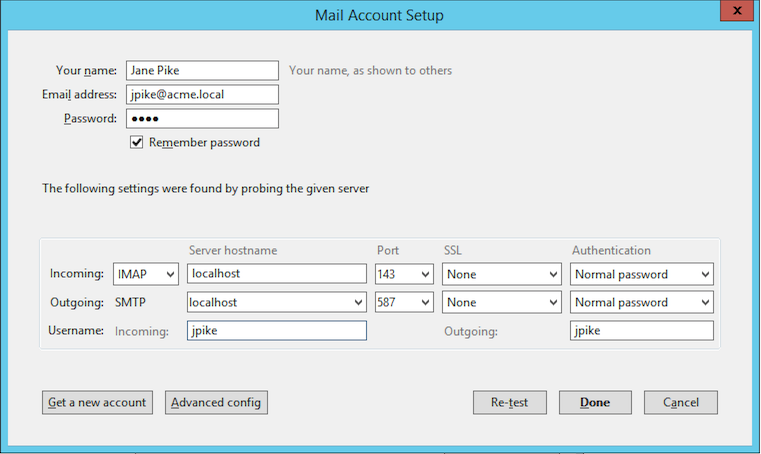Viewport: 761px width, 454px height.
Task: Open Advanced config
Action: pyautogui.click(x=216, y=402)
